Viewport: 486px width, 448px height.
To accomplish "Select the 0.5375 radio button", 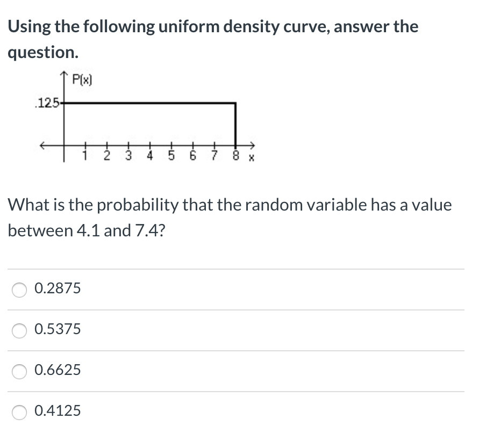I will tap(19, 330).
